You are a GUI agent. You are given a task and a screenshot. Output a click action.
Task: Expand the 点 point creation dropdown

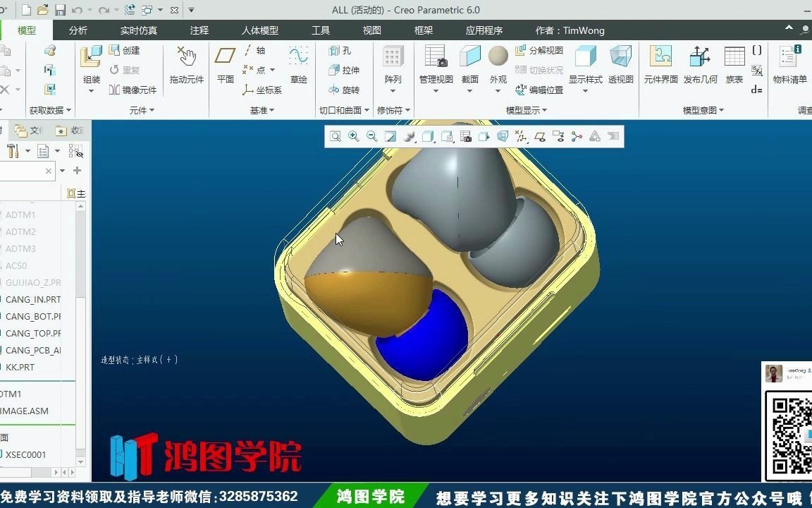click(271, 70)
